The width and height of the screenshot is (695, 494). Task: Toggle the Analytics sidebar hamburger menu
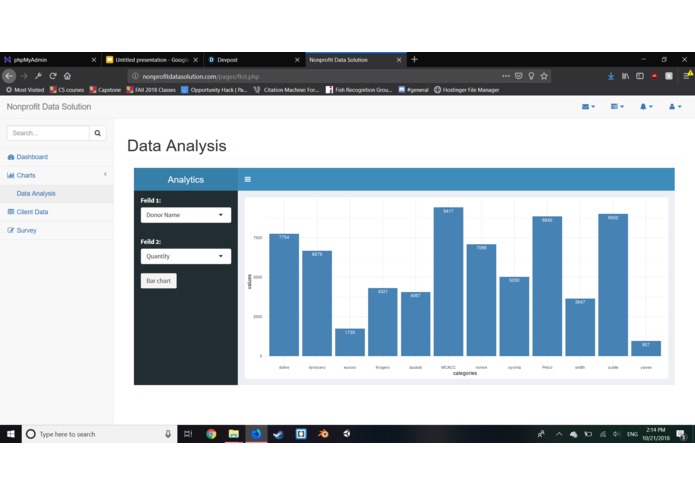(248, 179)
